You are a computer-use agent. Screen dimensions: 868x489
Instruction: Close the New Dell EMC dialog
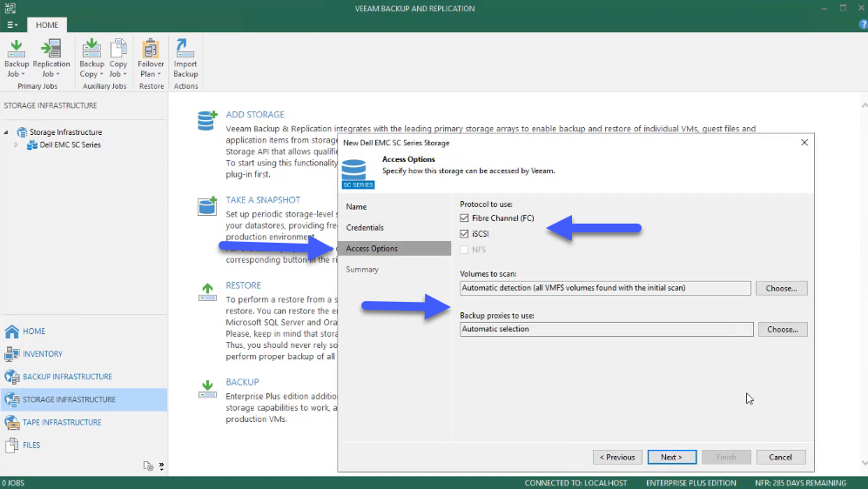coord(804,143)
